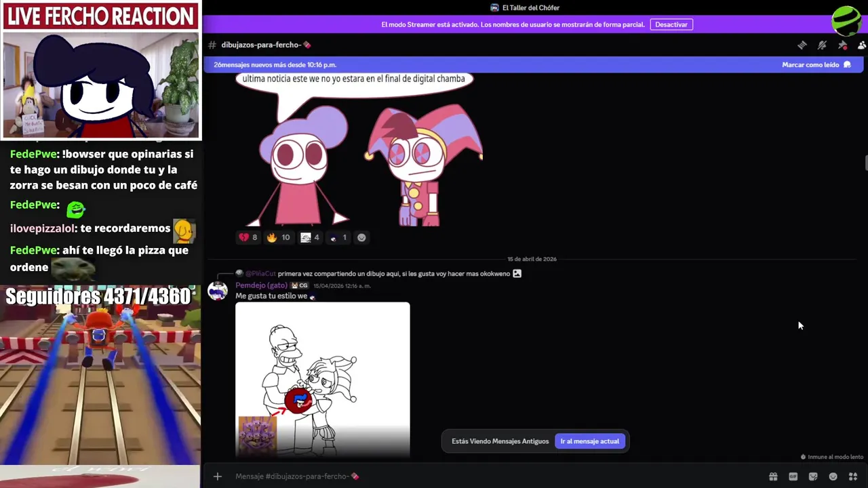Open the gift icon in message bar
The width and height of the screenshot is (868, 488).
(773, 476)
